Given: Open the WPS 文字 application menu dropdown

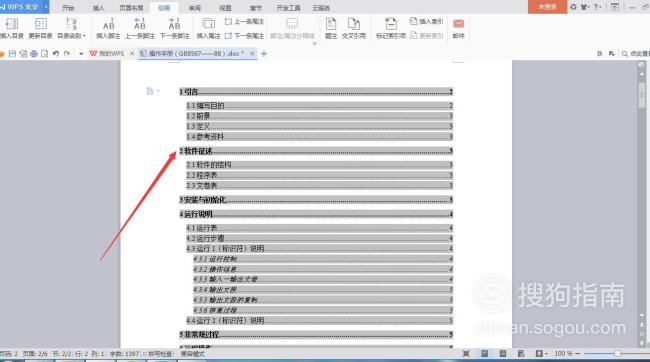Looking at the screenshot, I should pos(46,7).
